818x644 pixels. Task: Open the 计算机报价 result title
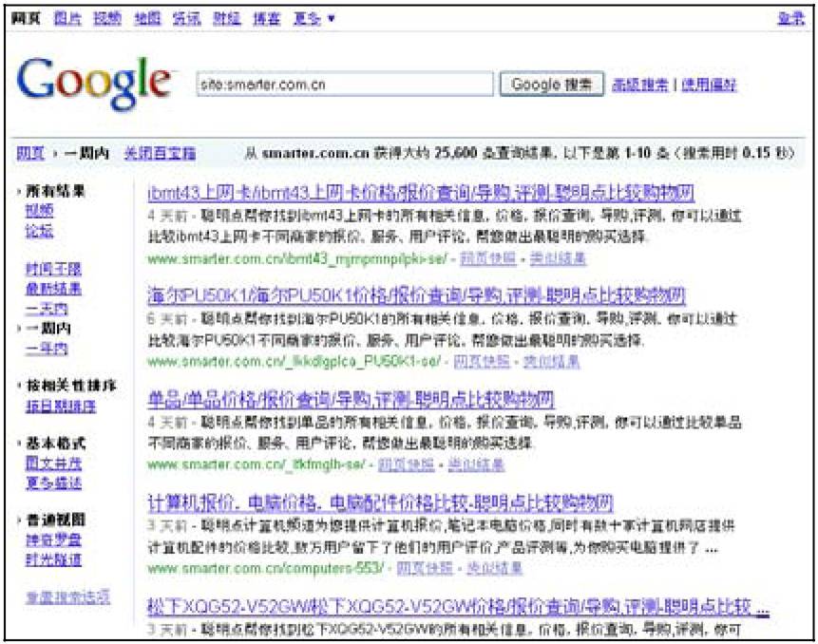[x=380, y=502]
